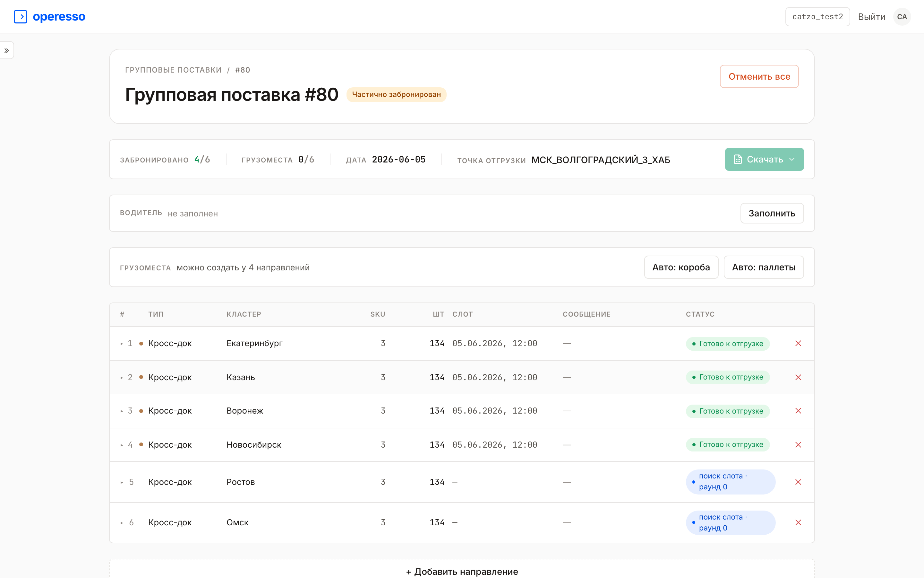The width and height of the screenshot is (924, 578).
Task: Open the catzo_test2 account selector
Action: tap(817, 16)
